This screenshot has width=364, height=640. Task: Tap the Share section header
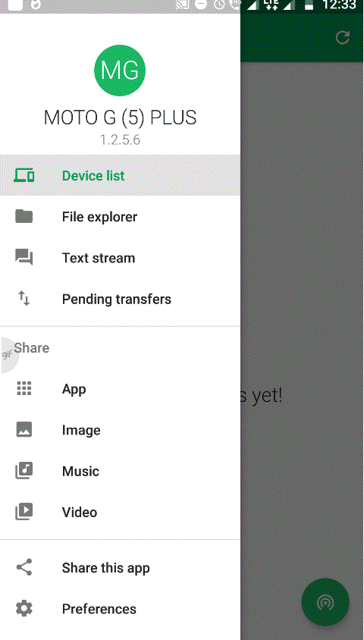point(31,348)
